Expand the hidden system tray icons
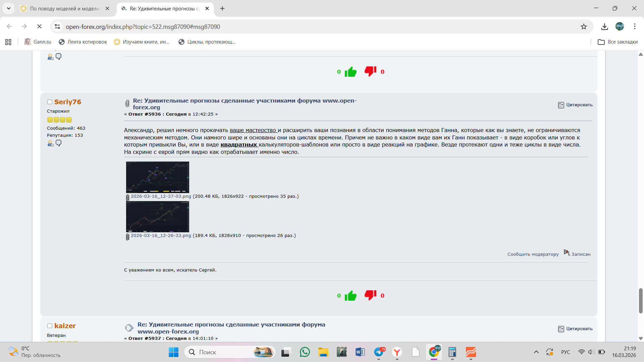 coord(536,352)
